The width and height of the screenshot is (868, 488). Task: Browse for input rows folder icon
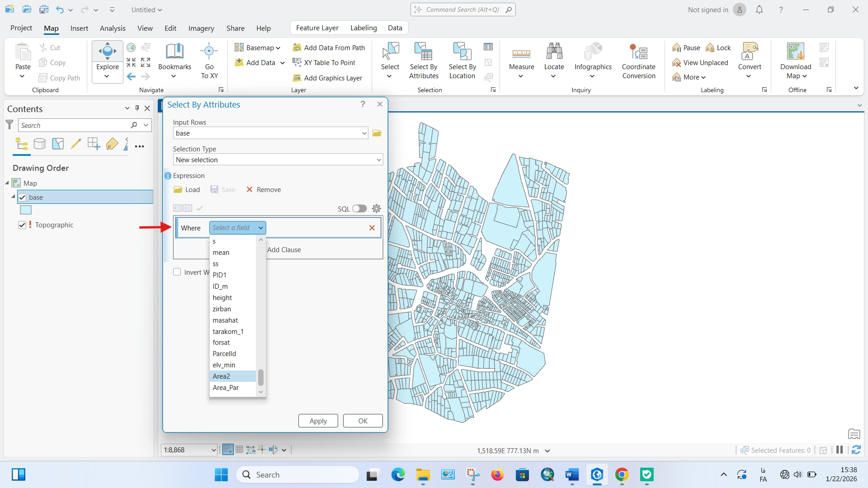tap(377, 133)
